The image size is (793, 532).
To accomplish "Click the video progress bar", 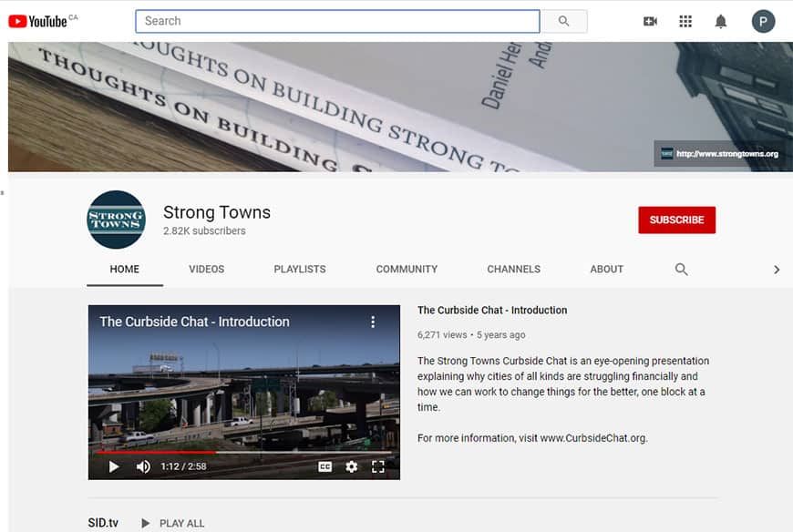I will (243, 451).
